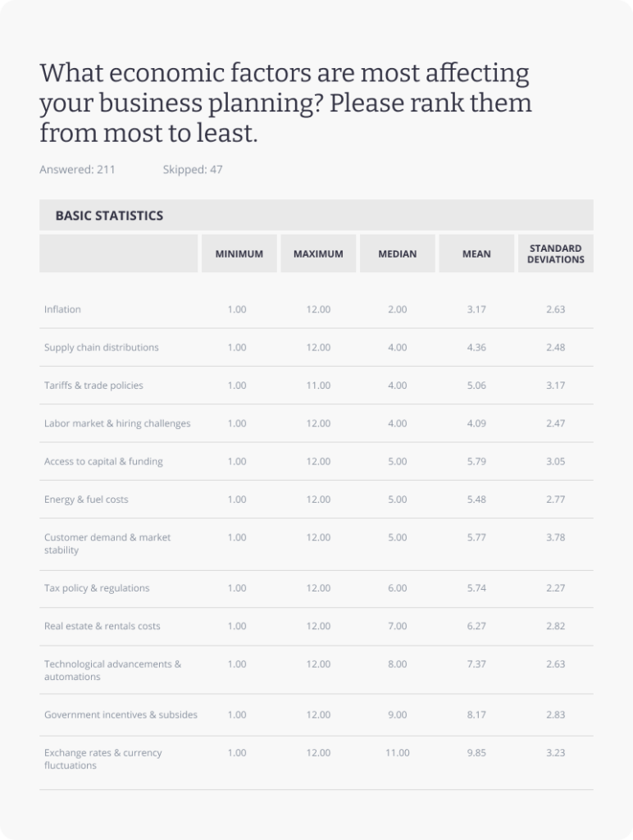
Task: Click the Skipped: 47 text
Action: (x=193, y=169)
